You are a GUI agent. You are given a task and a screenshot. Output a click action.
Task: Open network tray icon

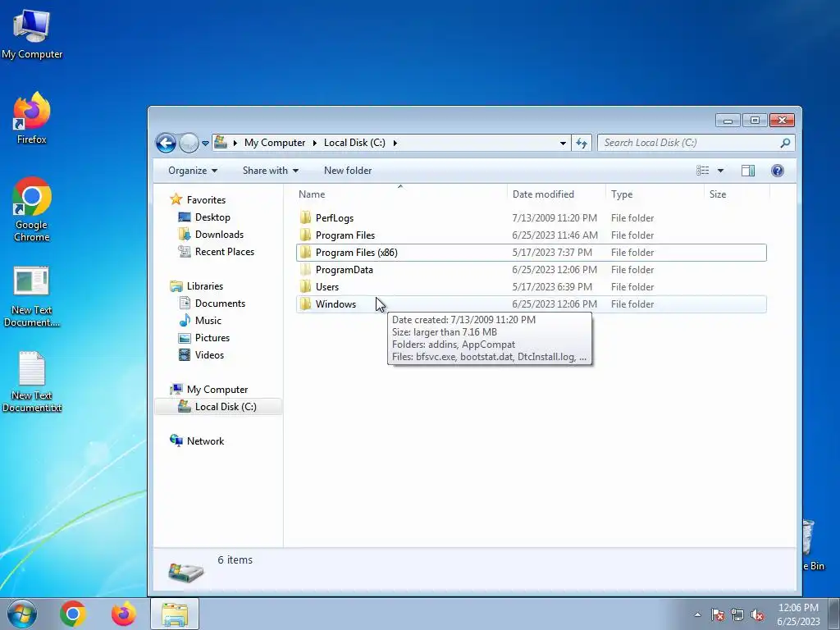pos(737,614)
